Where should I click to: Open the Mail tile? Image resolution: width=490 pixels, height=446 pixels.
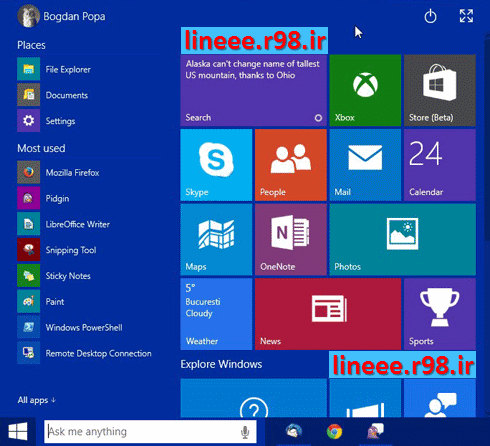pyautogui.click(x=365, y=165)
